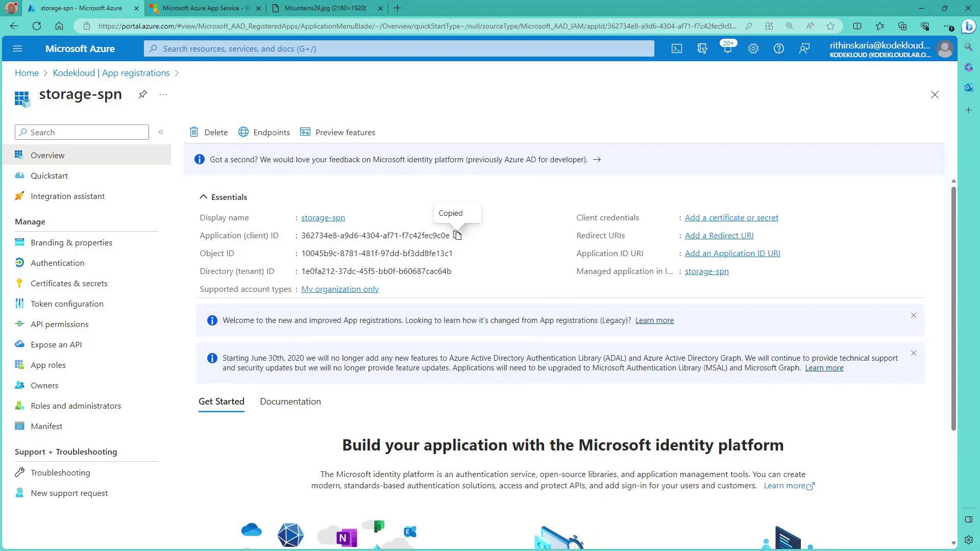Click Add a certificate or secret
980x551 pixels.
point(731,217)
